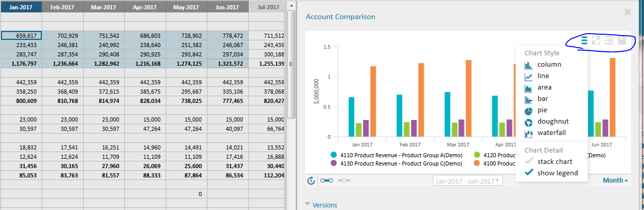Select cell with value 751,542
This screenshot has width=644, height=210.
coord(104,36)
